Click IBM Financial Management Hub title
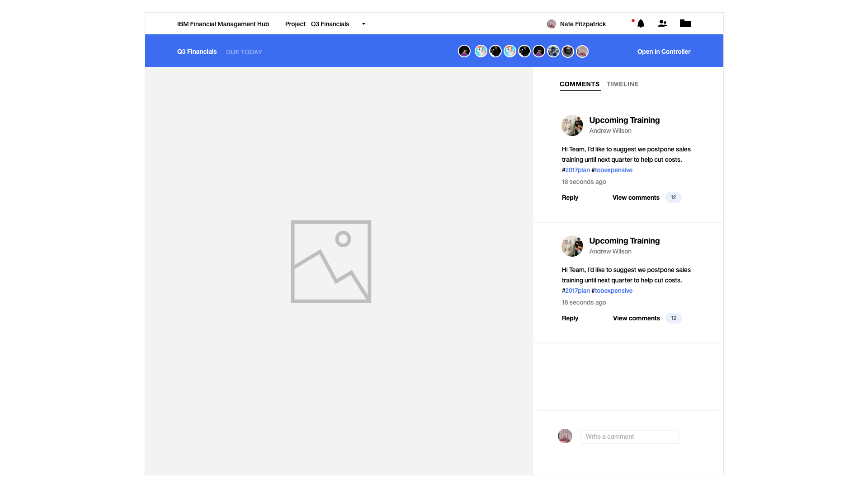The image size is (868, 488). point(223,24)
